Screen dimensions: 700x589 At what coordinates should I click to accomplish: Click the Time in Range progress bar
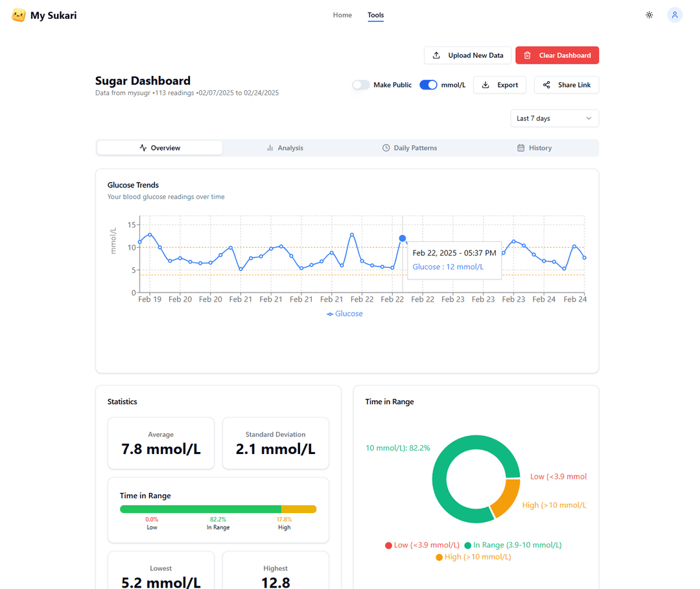pos(218,509)
